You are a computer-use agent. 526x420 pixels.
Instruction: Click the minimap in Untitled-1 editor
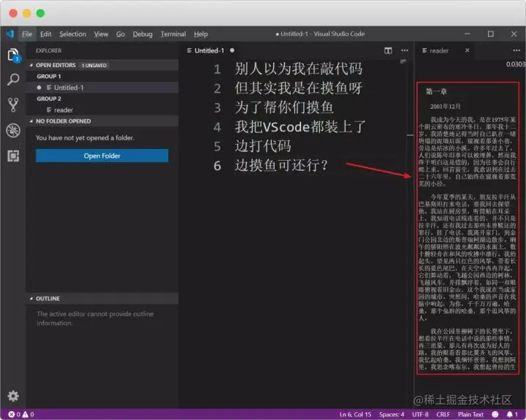pos(403,61)
